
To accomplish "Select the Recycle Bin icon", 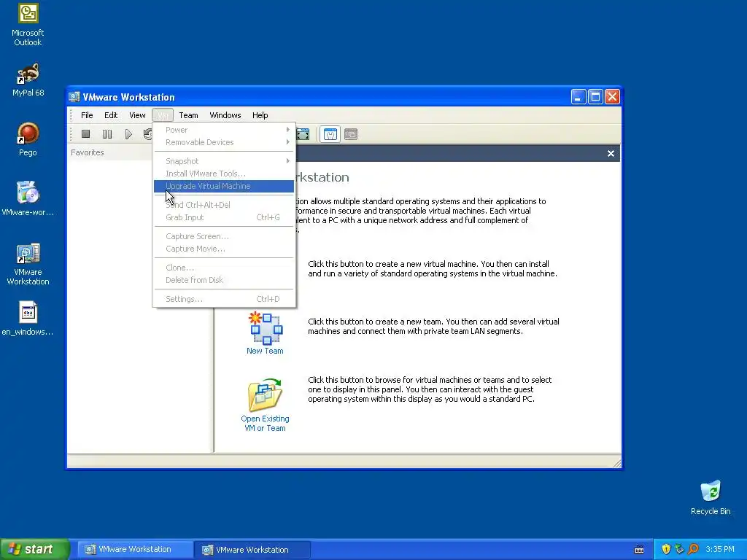I will point(711,491).
